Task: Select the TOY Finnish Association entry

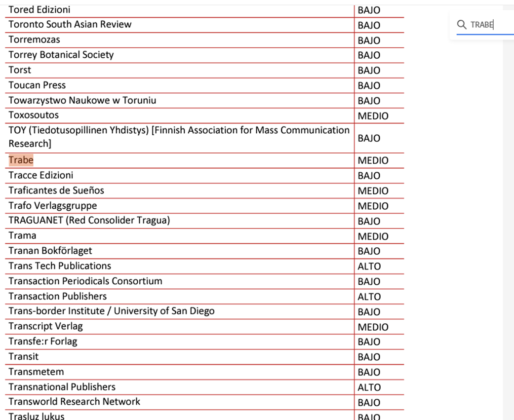Action: tap(179, 137)
